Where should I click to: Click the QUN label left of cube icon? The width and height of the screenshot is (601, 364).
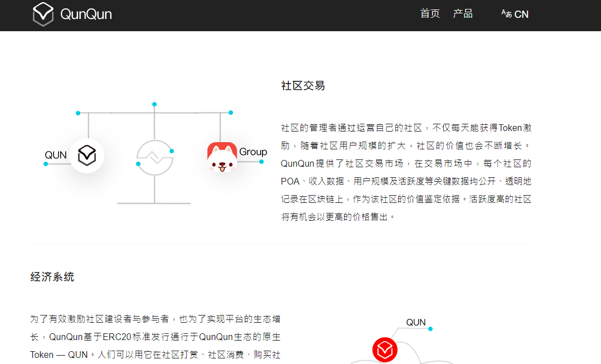coord(56,155)
